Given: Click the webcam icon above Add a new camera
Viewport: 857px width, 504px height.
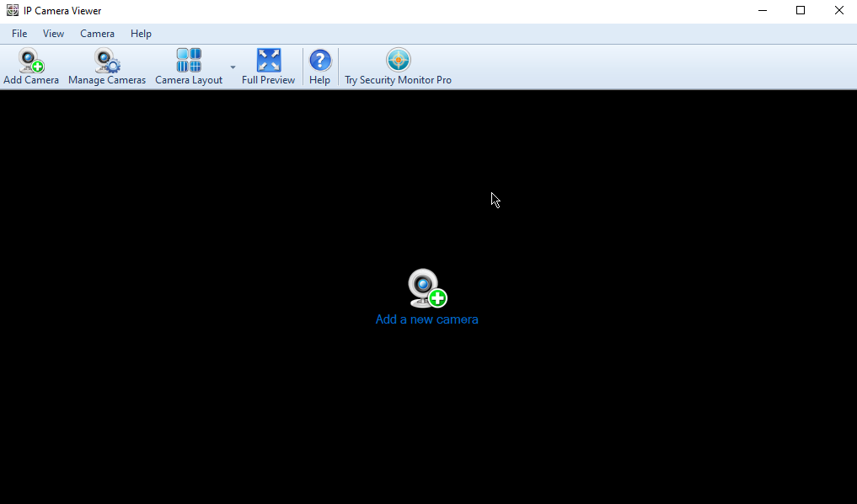Looking at the screenshot, I should click(426, 287).
